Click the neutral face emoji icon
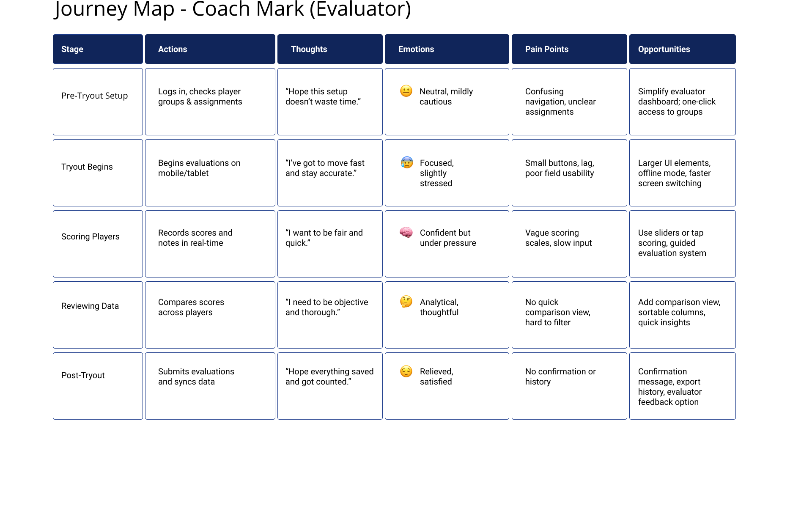 (x=406, y=91)
